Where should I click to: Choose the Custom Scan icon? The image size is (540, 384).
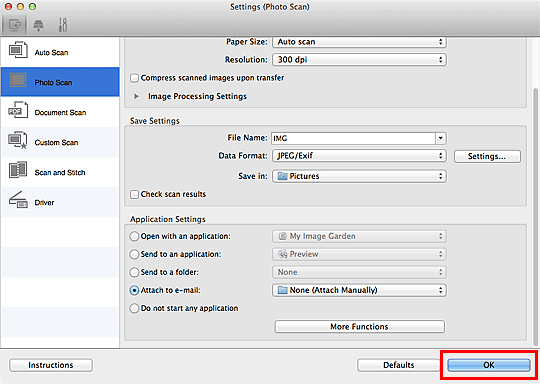pos(17,140)
